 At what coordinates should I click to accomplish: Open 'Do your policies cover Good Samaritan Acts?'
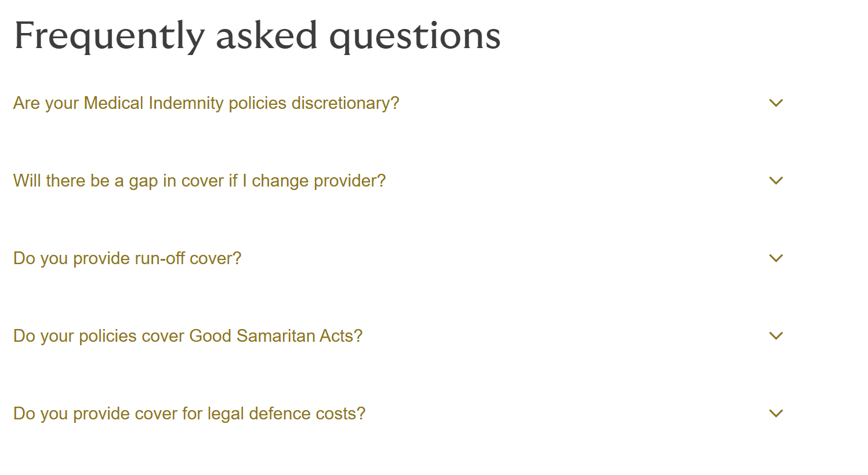[187, 336]
